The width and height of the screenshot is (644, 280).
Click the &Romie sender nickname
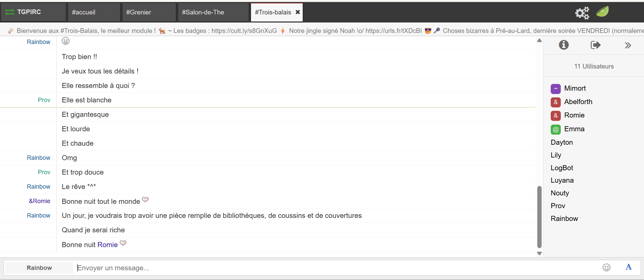point(40,201)
